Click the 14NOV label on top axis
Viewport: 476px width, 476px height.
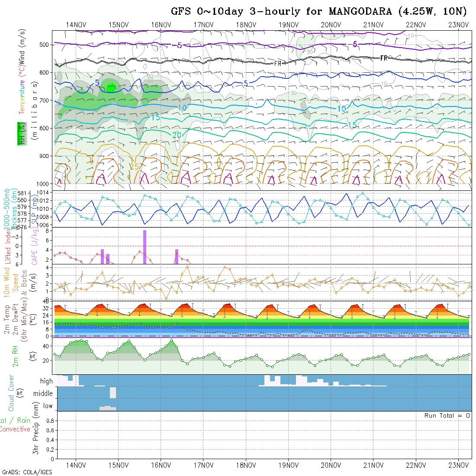tap(76, 25)
